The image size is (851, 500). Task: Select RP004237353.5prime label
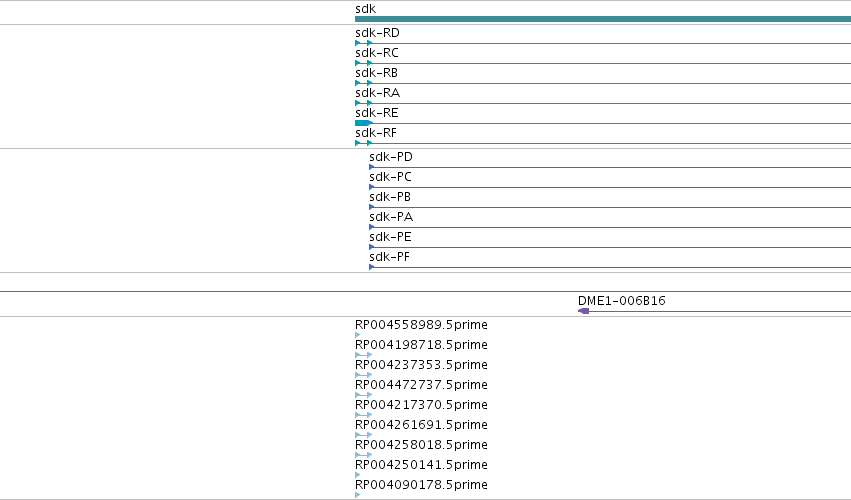(x=421, y=365)
